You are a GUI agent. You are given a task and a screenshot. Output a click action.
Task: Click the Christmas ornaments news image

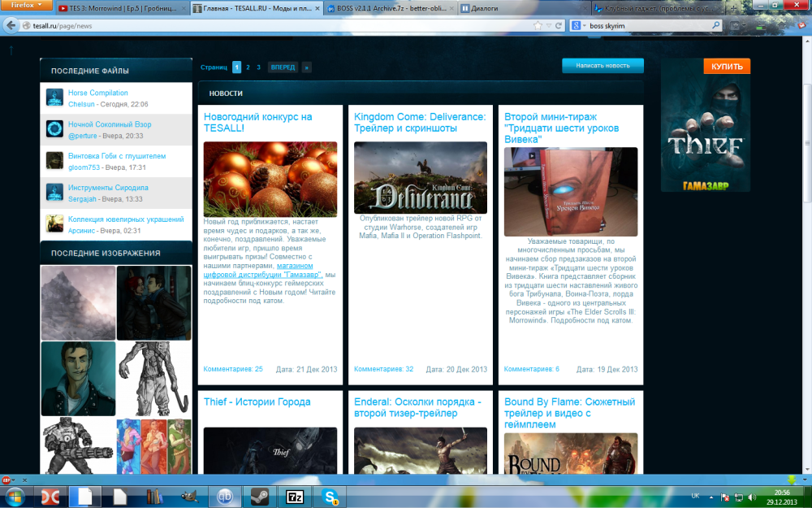pos(270,180)
